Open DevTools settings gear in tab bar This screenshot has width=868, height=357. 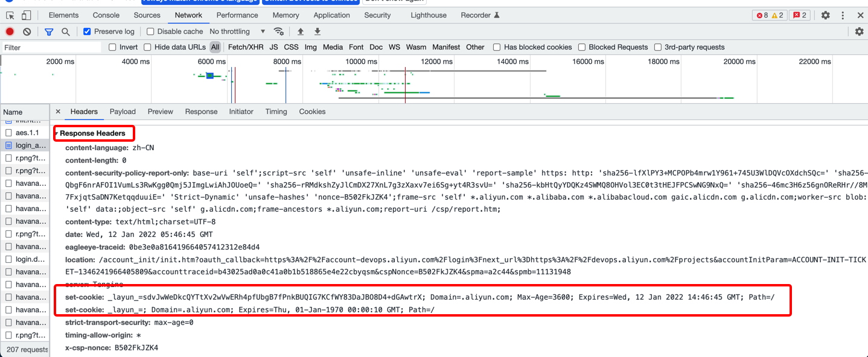[825, 15]
